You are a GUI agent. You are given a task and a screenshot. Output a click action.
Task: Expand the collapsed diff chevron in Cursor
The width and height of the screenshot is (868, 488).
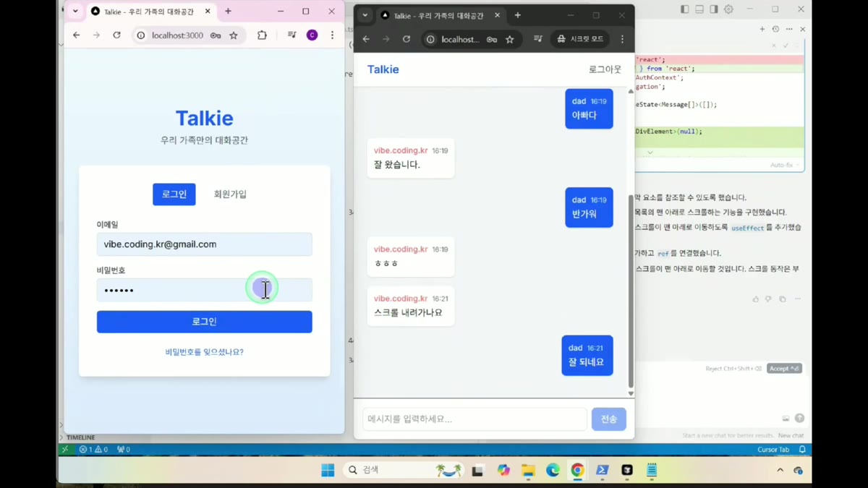point(650,153)
